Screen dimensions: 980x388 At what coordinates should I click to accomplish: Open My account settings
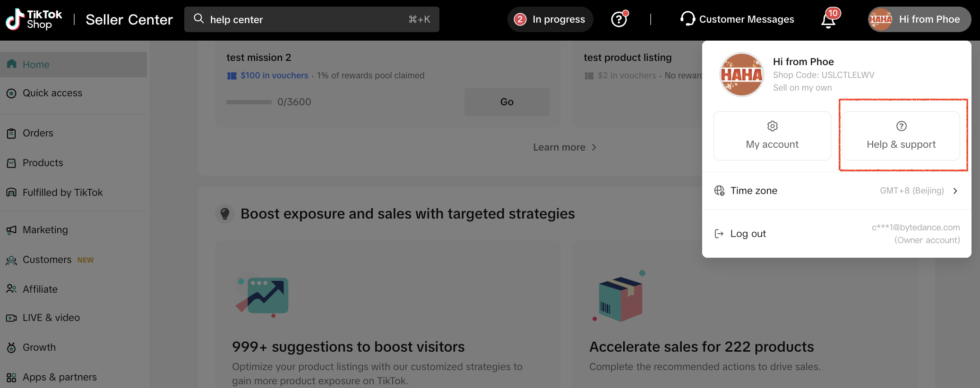(772, 136)
